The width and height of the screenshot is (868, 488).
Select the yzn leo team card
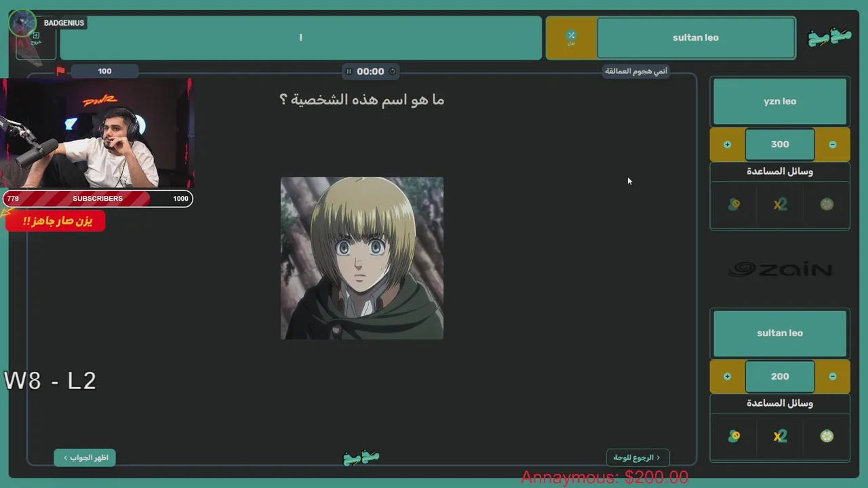(780, 102)
